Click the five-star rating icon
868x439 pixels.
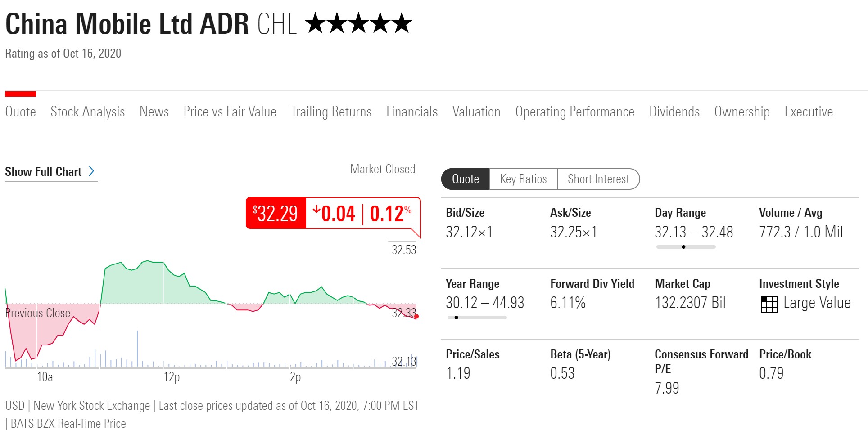[x=358, y=23]
